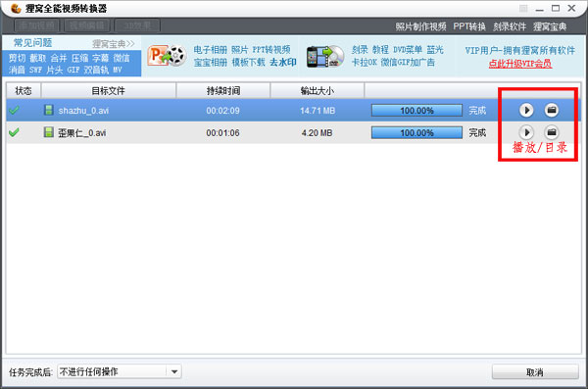The height and width of the screenshot is (389, 588).
Task: Click the app logo in title bar
Action: click(x=16, y=8)
